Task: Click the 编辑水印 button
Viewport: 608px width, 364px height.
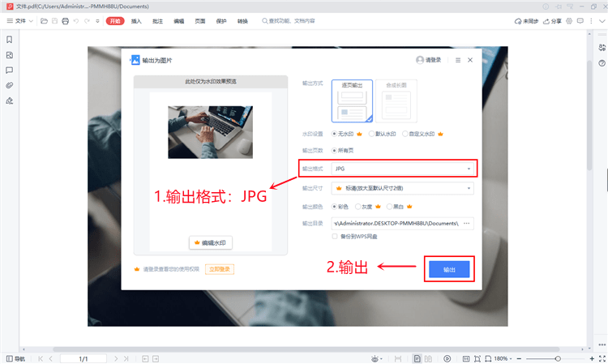Action: coord(211,242)
